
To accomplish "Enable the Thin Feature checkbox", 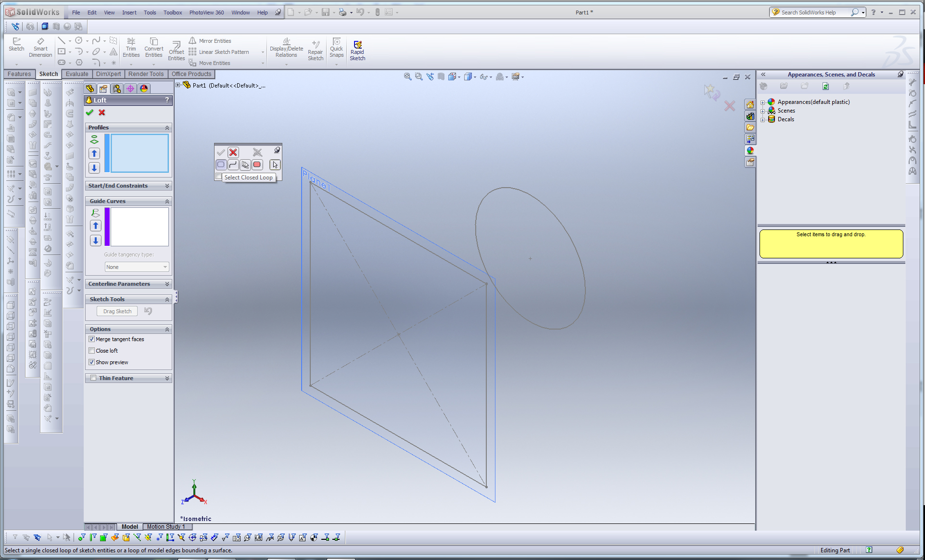I will point(93,378).
